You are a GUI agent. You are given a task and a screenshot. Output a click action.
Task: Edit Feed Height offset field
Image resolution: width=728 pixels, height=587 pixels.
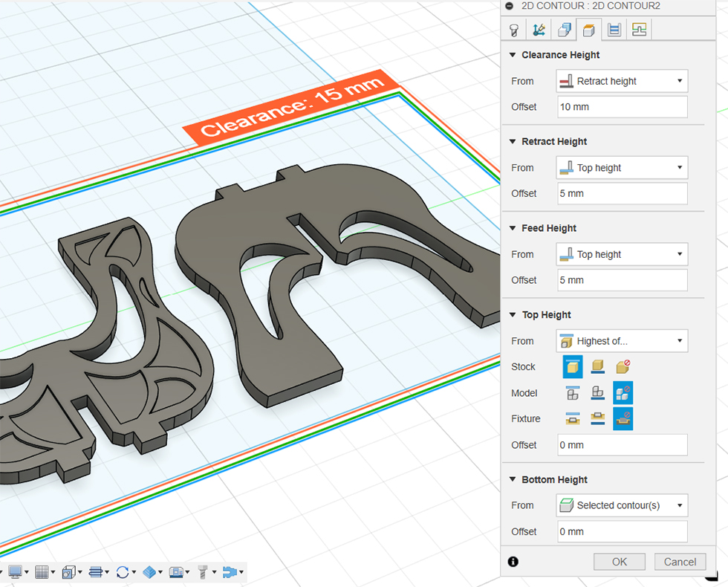pyautogui.click(x=623, y=280)
